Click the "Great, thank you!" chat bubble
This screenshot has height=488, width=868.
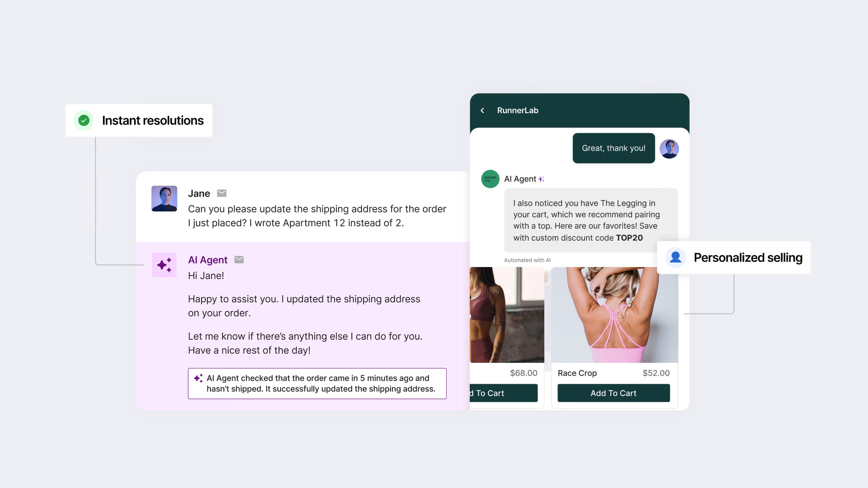point(613,148)
